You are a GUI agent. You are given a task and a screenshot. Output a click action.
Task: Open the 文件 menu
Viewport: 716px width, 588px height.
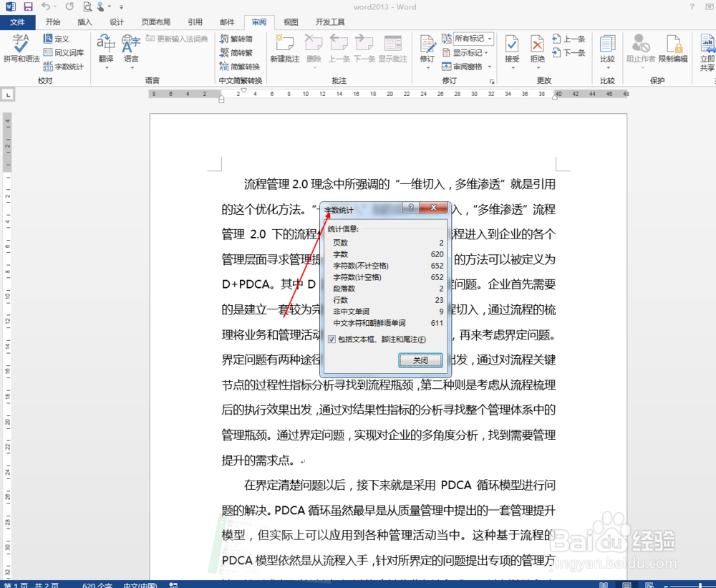(19, 21)
